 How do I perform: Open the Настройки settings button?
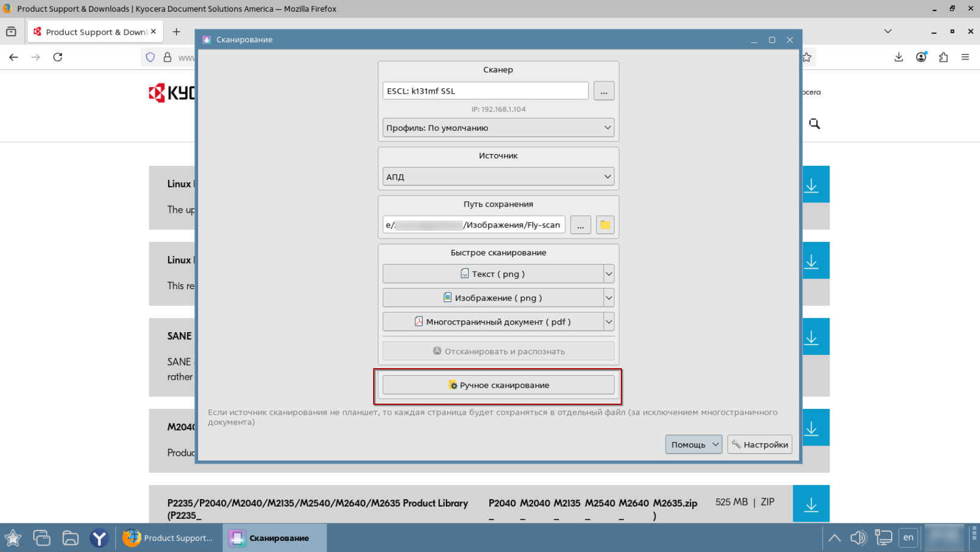click(759, 444)
